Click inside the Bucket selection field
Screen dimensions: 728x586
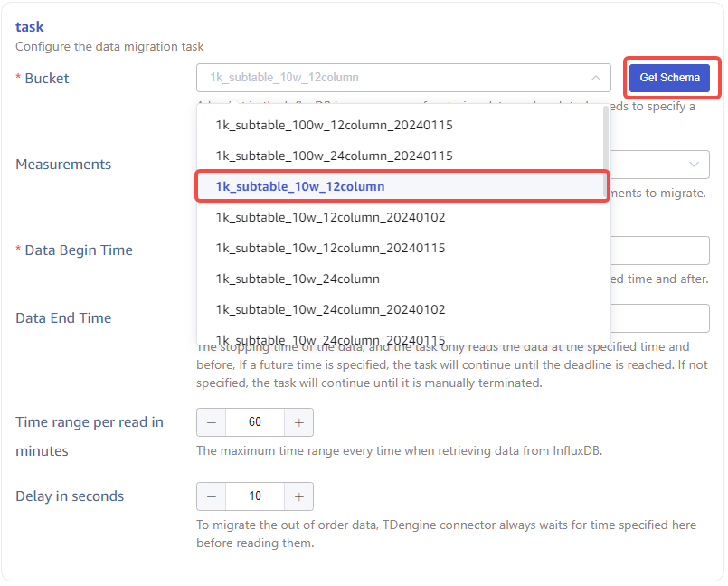point(389,78)
